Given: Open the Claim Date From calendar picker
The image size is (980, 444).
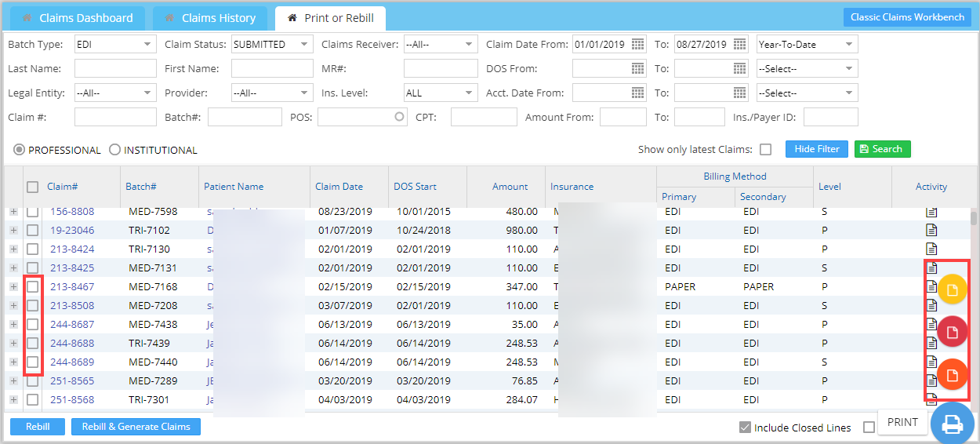Looking at the screenshot, I should click(x=637, y=45).
